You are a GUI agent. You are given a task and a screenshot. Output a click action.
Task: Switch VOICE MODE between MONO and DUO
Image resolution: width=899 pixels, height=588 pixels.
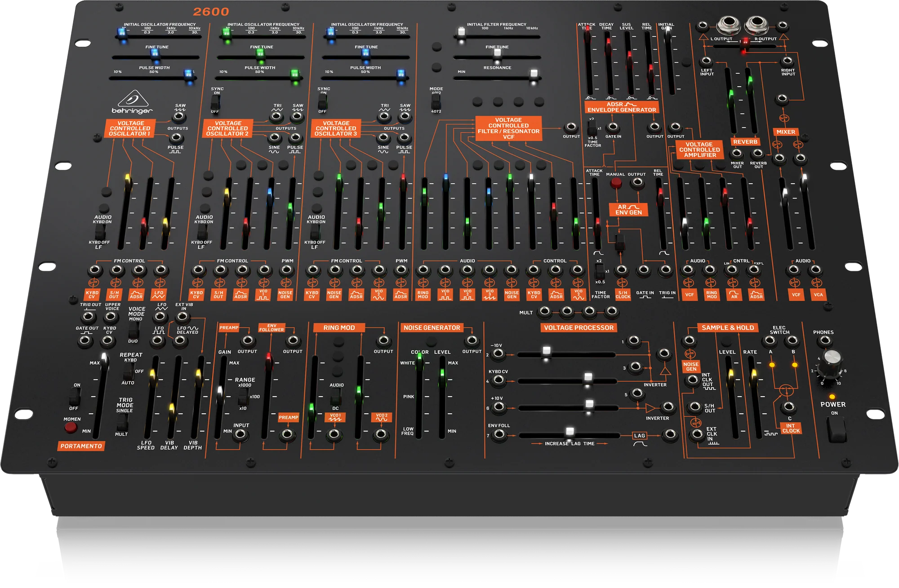[x=134, y=330]
